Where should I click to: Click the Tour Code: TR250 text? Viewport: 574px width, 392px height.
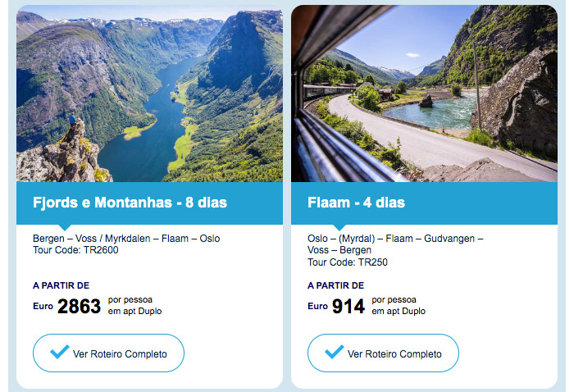click(x=348, y=262)
